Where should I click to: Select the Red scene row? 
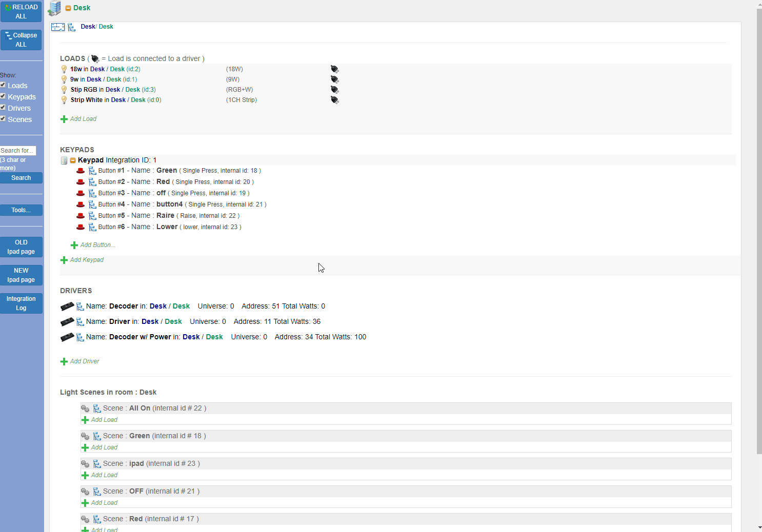coord(406,519)
